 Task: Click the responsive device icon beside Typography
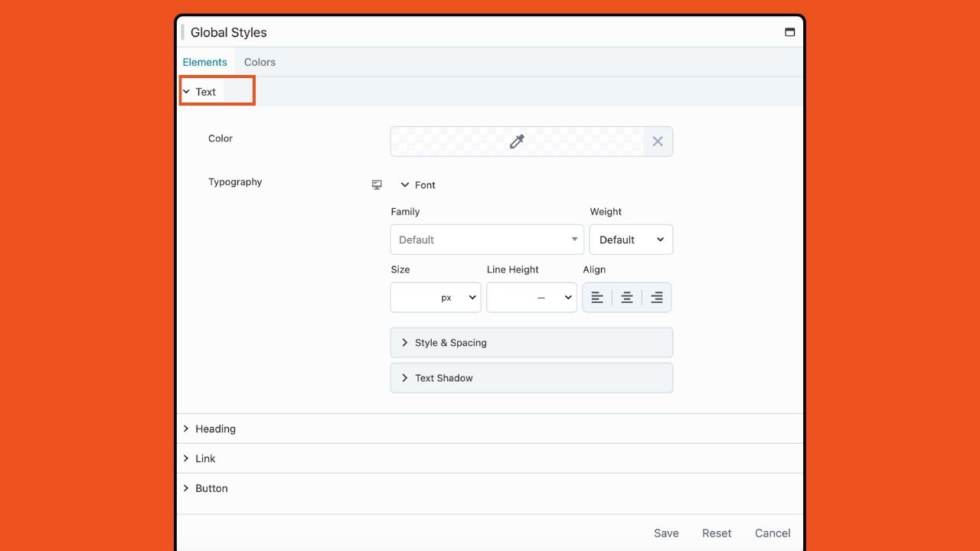pos(377,185)
